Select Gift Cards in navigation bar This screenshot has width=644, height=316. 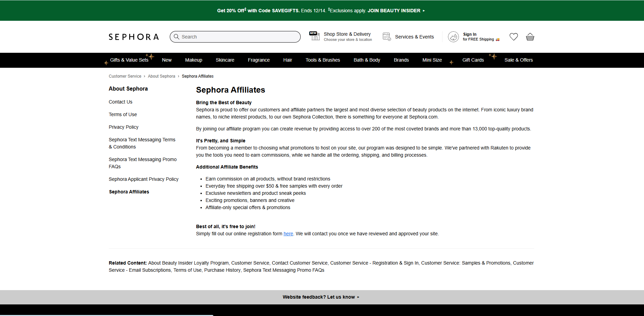click(473, 60)
